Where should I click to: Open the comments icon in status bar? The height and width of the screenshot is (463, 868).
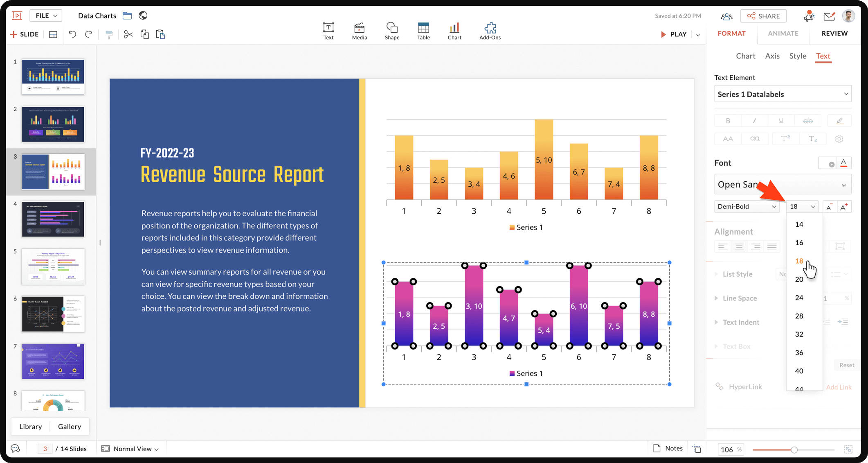(15, 449)
